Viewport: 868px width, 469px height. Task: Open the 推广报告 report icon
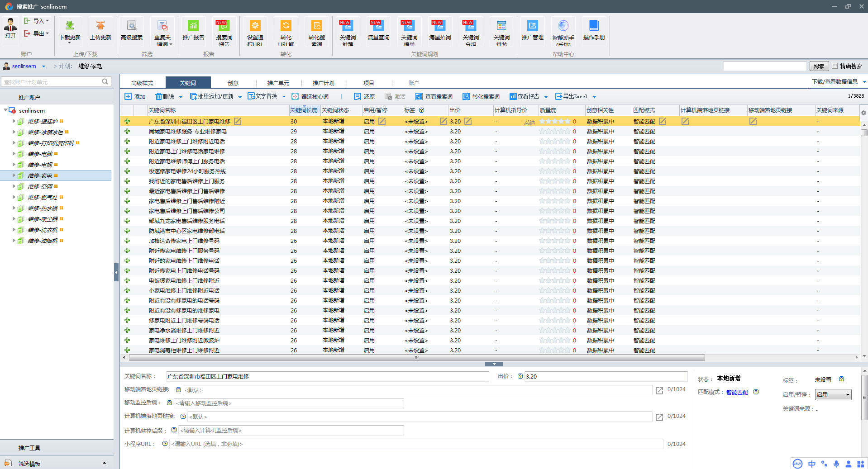193,26
